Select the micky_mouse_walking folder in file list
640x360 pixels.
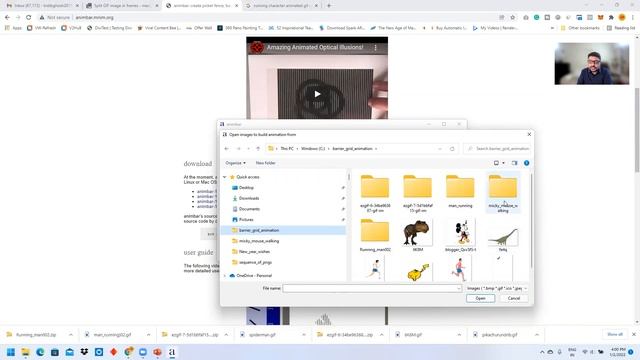(x=503, y=193)
